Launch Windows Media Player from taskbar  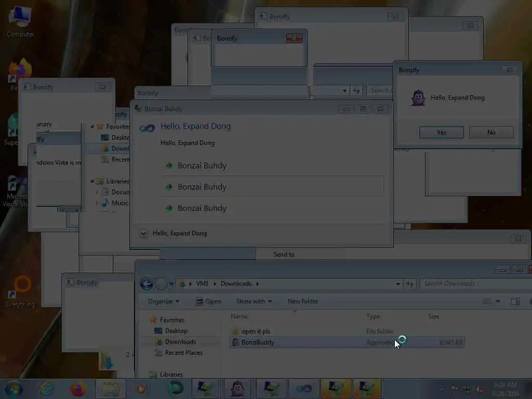click(x=141, y=389)
